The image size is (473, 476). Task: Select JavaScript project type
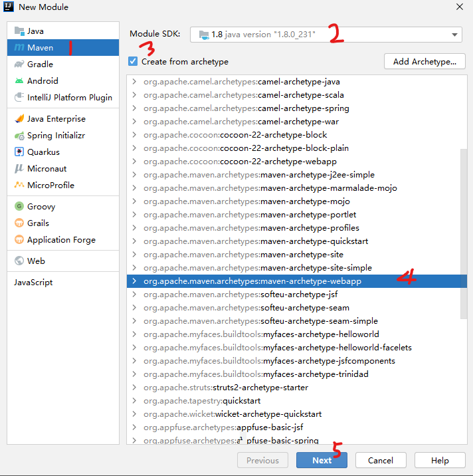tap(63, 283)
